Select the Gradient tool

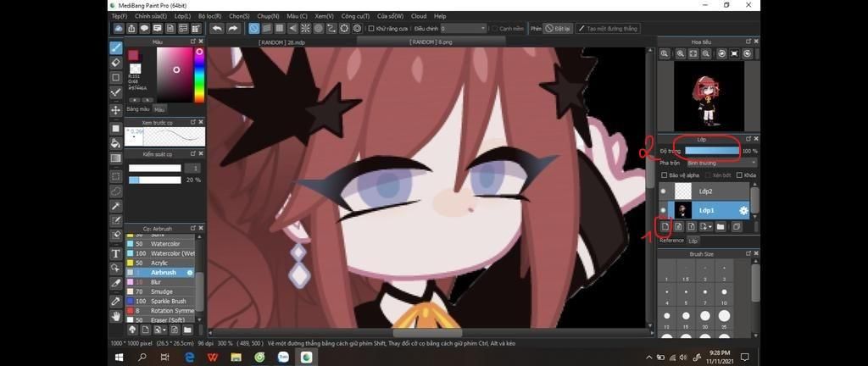115,158
